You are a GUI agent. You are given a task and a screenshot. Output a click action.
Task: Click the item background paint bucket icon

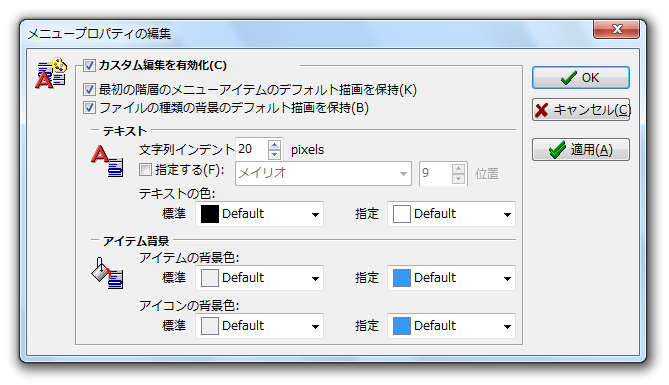coord(107,273)
